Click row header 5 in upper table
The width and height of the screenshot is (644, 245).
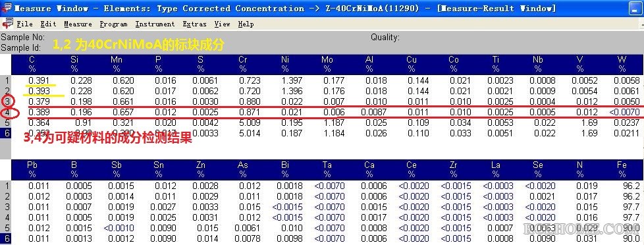click(x=6, y=122)
